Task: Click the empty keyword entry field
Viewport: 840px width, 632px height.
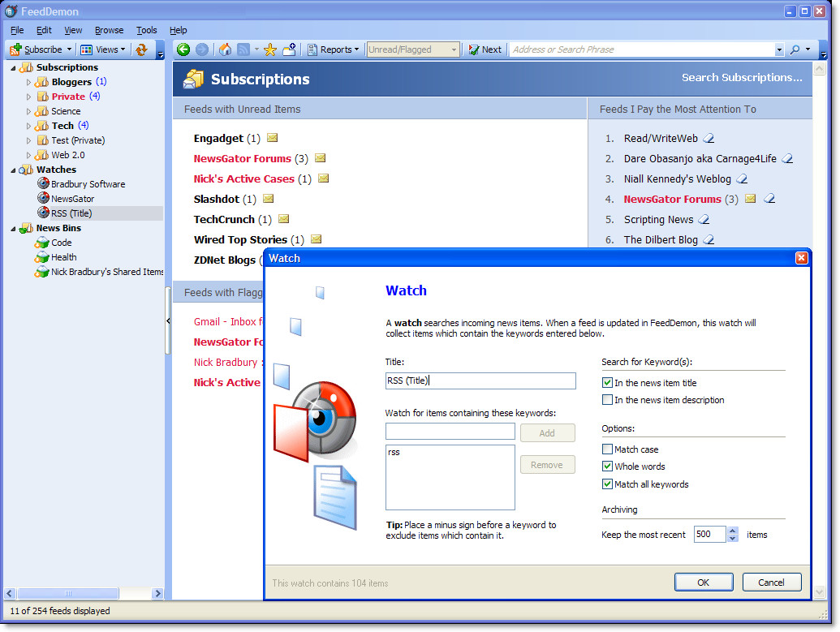Action: point(450,431)
